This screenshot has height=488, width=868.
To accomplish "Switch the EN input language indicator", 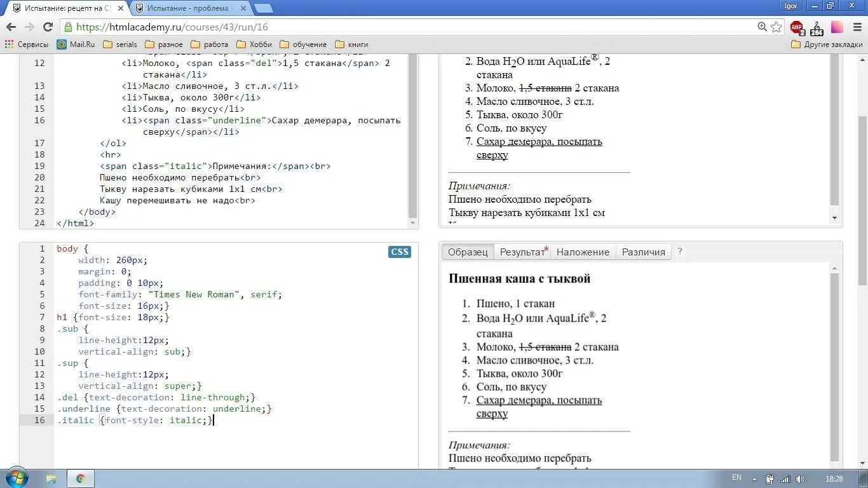I will 736,478.
